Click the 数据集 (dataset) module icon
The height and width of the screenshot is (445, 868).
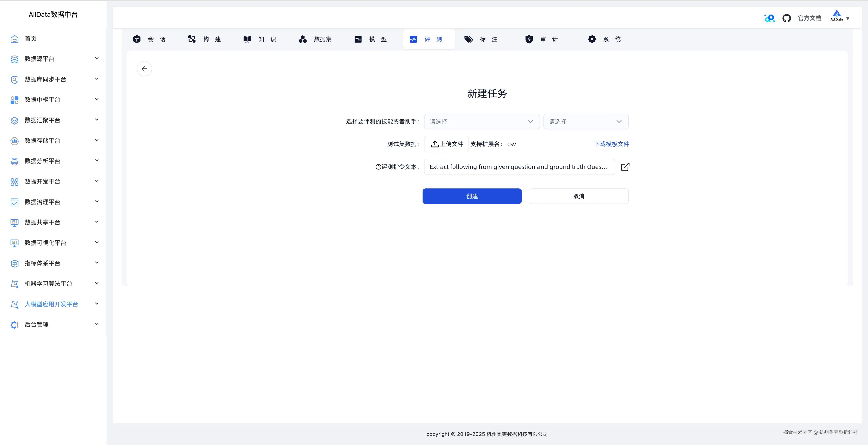[303, 39]
